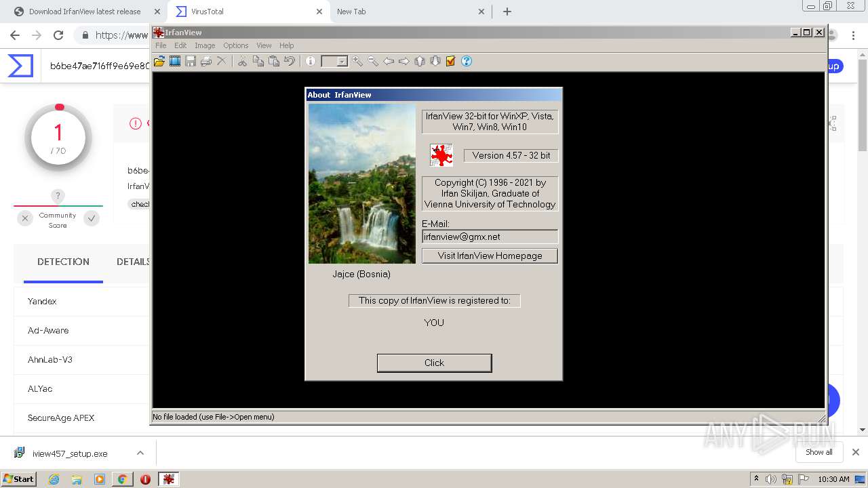The image size is (868, 488).
Task: Click the community score question mark
Action: coord(58,196)
